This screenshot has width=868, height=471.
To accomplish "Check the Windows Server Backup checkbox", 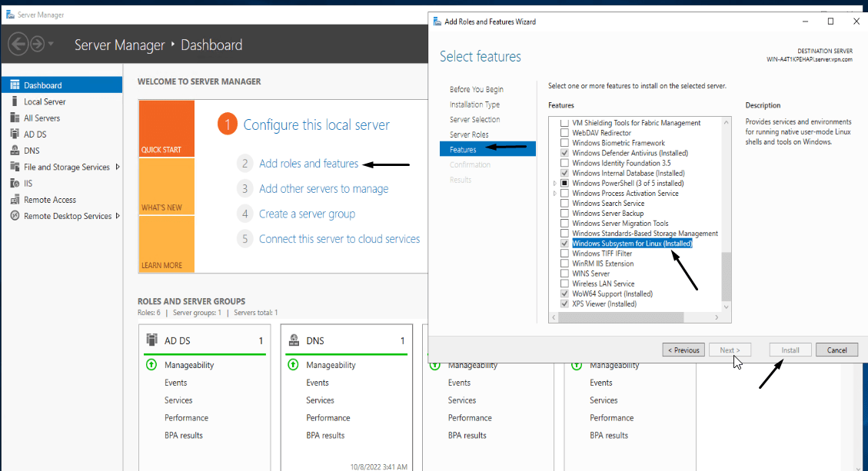I will 565,214.
